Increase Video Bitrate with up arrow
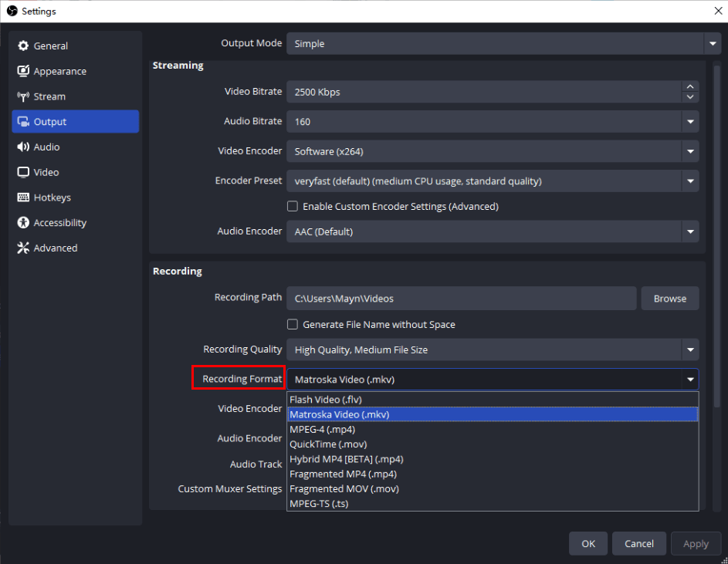The width and height of the screenshot is (728, 564). [x=689, y=87]
